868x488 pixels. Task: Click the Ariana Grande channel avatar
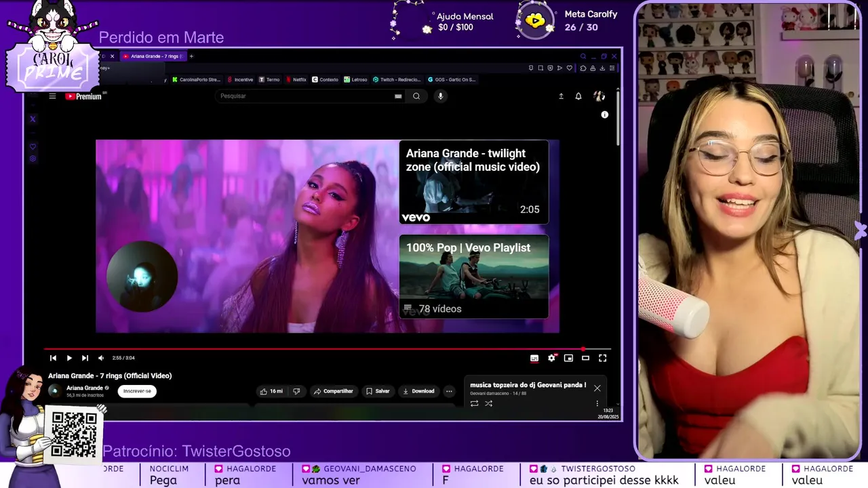point(54,391)
